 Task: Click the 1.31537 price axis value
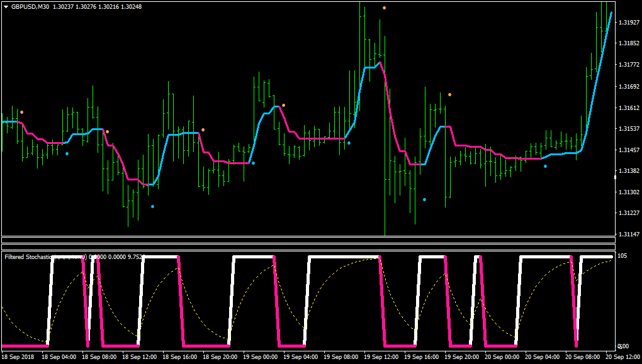[629, 129]
